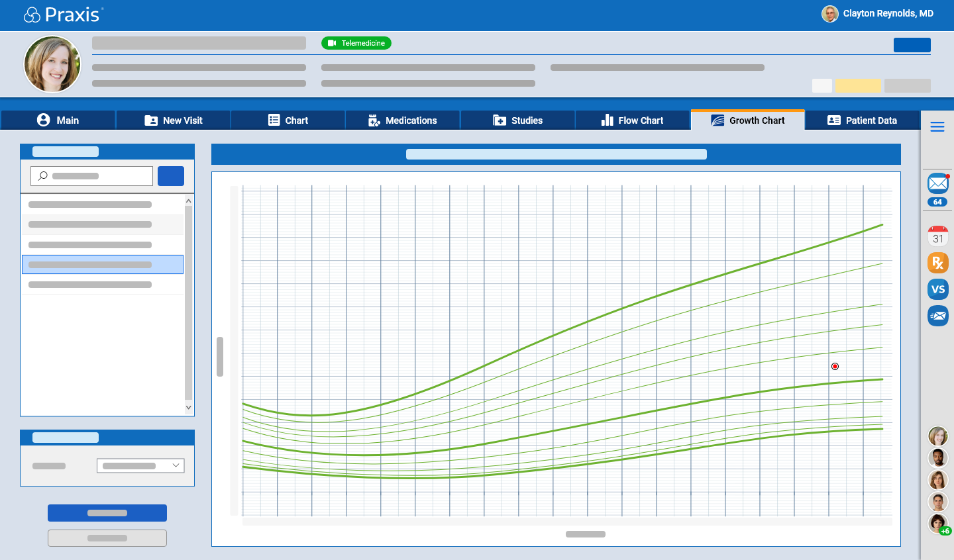
Task: Click the orange Rx prescription icon
Action: click(x=938, y=263)
